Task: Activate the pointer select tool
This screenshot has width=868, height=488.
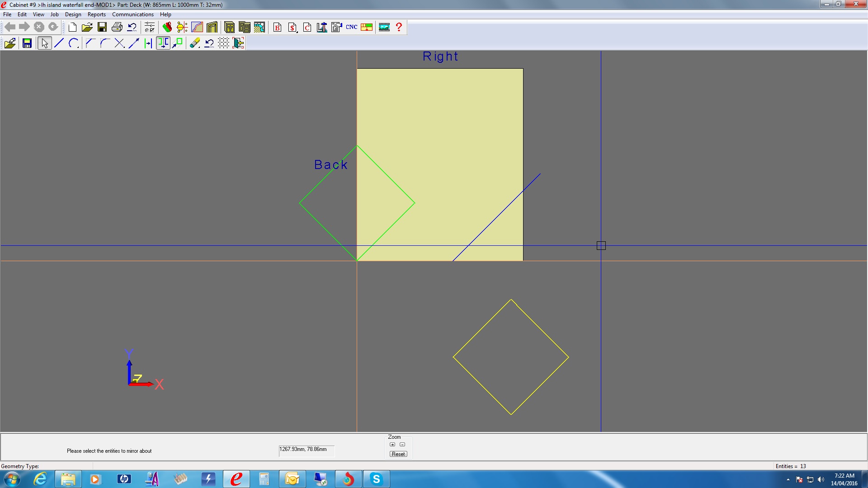Action: [x=44, y=43]
